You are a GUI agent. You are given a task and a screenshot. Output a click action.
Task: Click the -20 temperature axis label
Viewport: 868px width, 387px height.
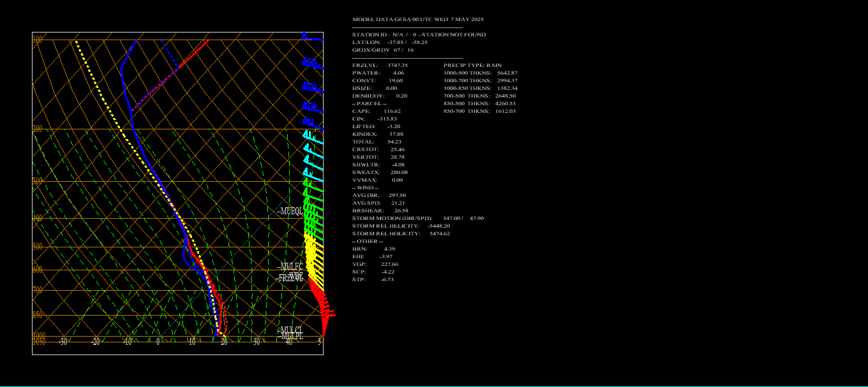coord(95,342)
